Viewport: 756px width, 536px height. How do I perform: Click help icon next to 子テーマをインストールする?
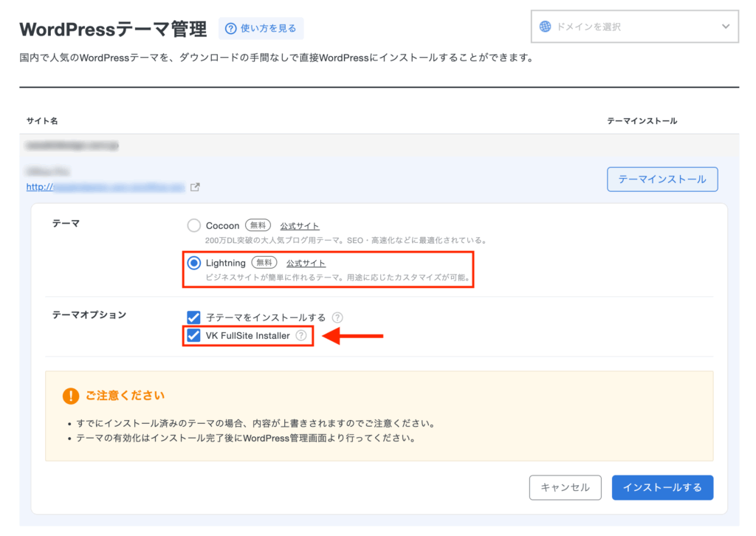tap(337, 317)
